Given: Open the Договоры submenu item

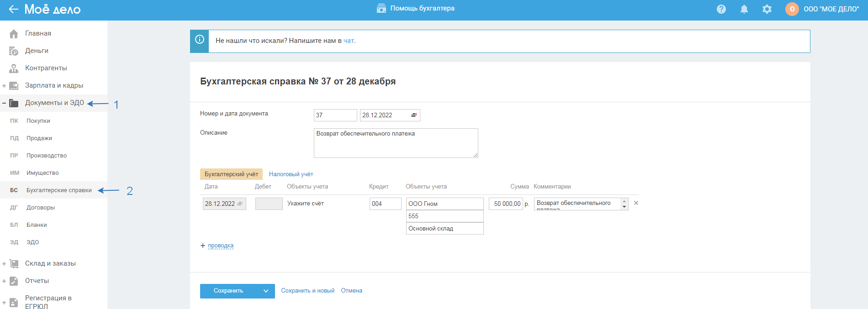Looking at the screenshot, I should pos(41,208).
